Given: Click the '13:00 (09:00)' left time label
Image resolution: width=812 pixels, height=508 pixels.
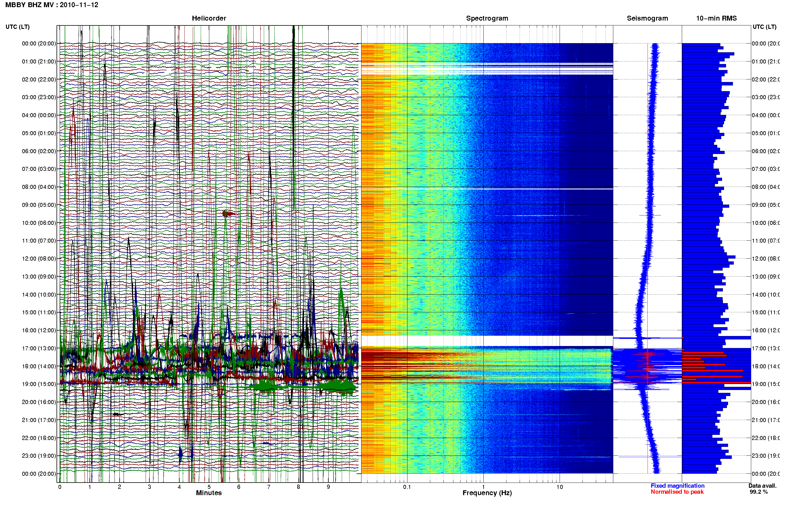Looking at the screenshot, I should pos(39,277).
